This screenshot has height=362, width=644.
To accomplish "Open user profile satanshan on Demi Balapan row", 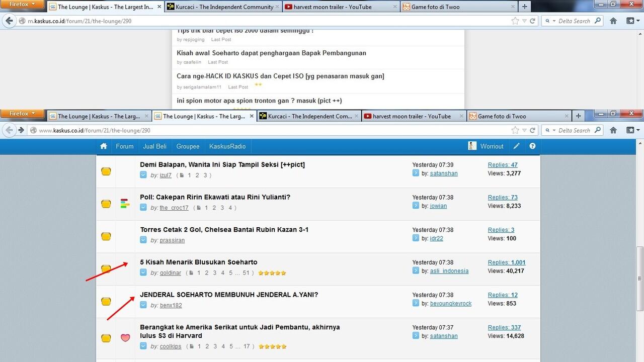I will click(x=444, y=173).
